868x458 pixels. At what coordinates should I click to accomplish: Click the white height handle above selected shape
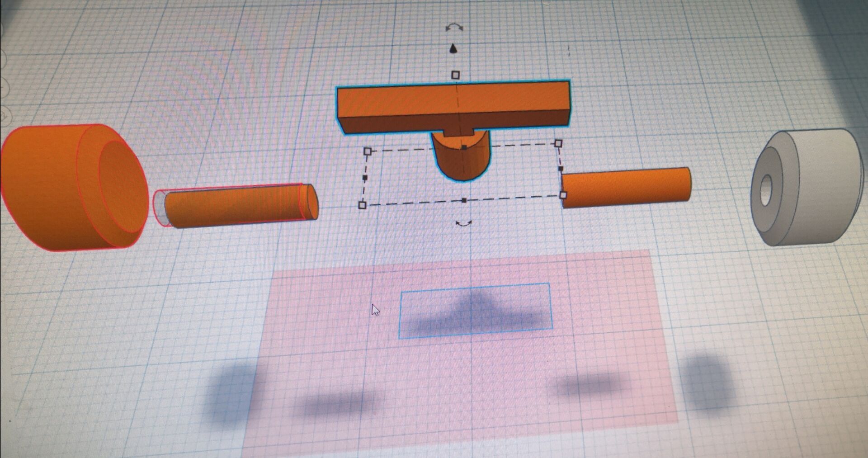coord(456,75)
